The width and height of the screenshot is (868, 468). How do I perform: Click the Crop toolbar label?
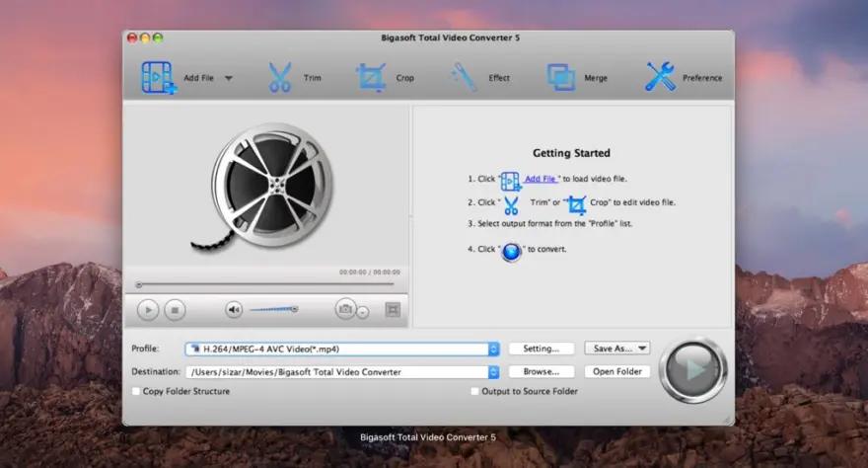pos(404,78)
